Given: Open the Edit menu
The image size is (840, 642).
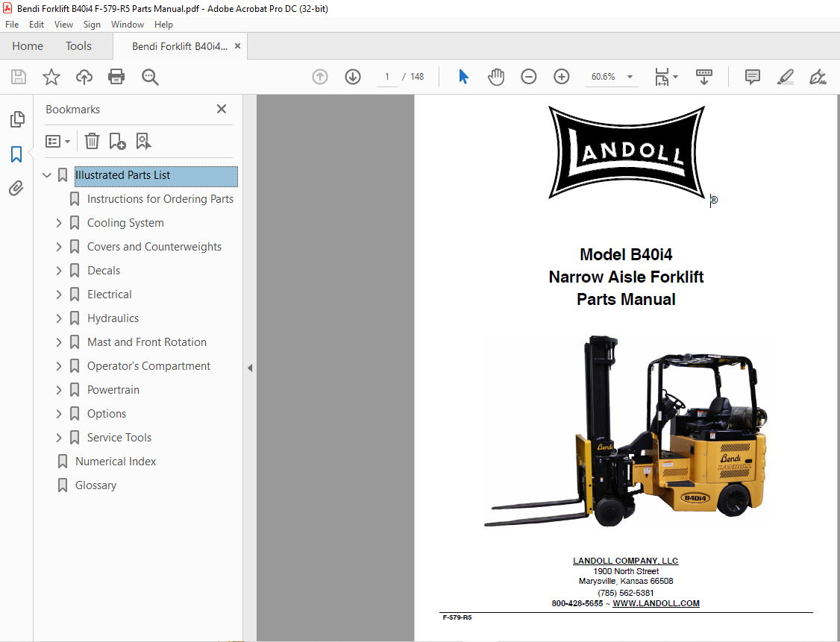Looking at the screenshot, I should coord(37,25).
